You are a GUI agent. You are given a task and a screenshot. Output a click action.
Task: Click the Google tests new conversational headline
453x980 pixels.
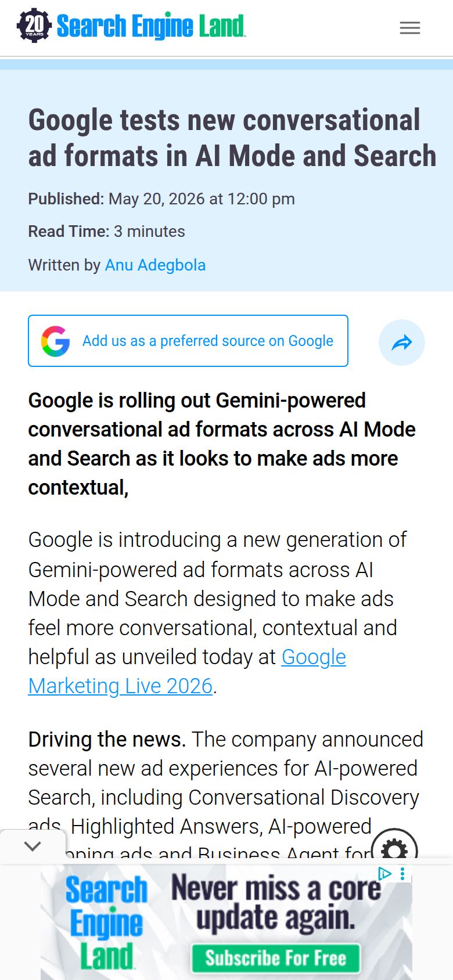pyautogui.click(x=232, y=138)
